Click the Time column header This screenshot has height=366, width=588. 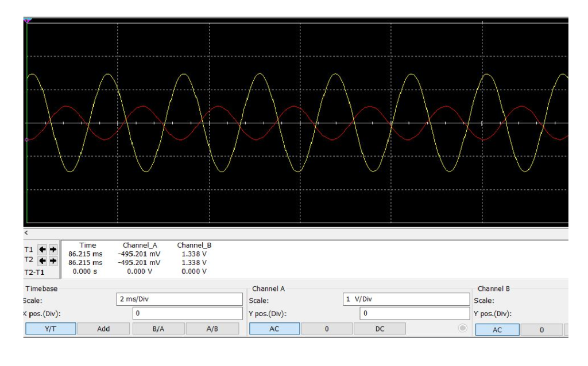pyautogui.click(x=88, y=245)
